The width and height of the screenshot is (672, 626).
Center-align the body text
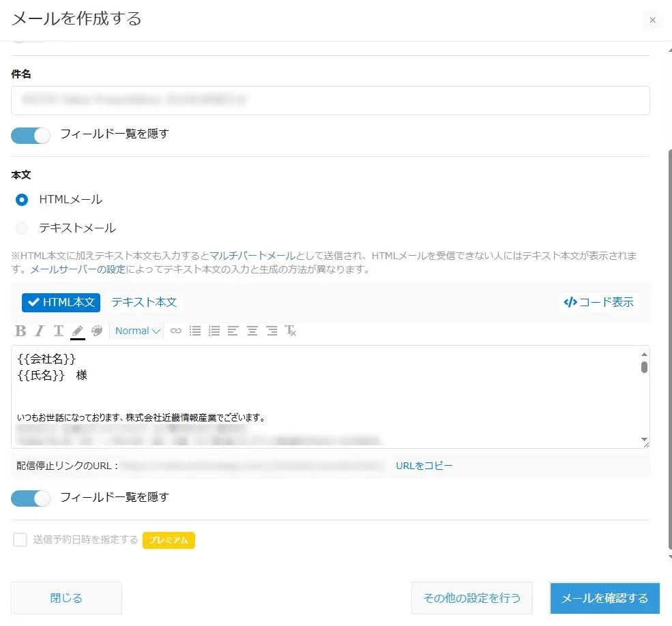tap(252, 331)
